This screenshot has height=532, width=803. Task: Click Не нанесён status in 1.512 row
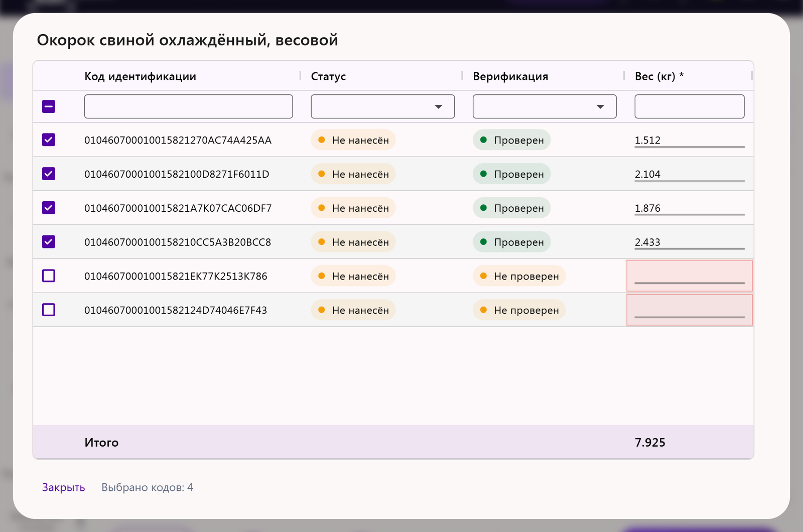(x=353, y=140)
